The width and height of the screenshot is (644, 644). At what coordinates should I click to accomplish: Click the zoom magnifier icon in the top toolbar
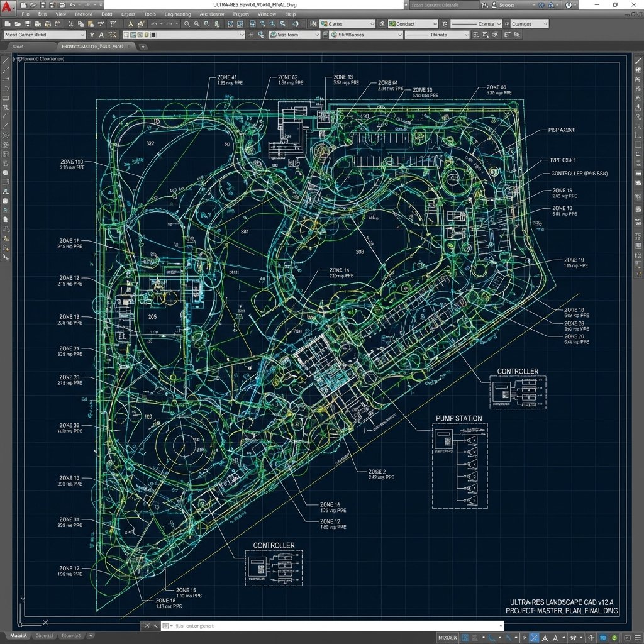187,24
